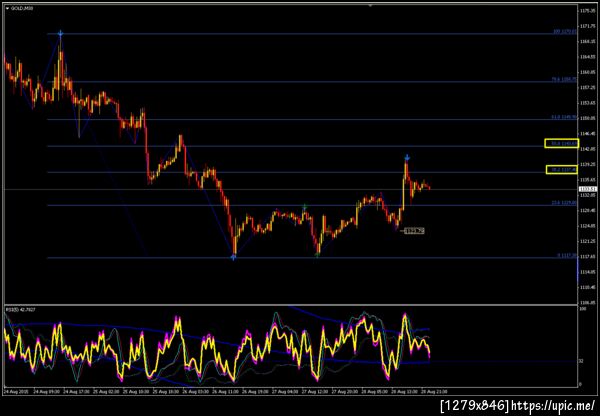Screen dimensions: 600x416
Task: Select the horizontal current-price line across the chart
Action: click(x=291, y=189)
